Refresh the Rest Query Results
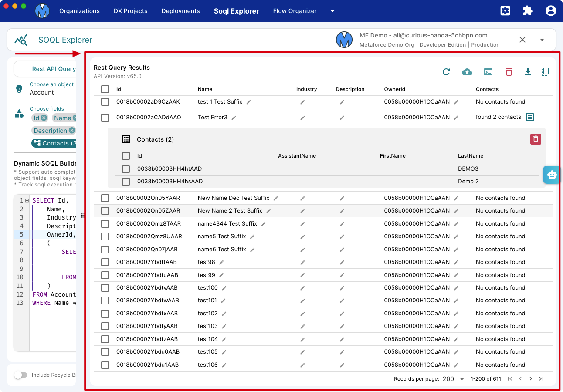The height and width of the screenshot is (392, 563). click(x=446, y=72)
